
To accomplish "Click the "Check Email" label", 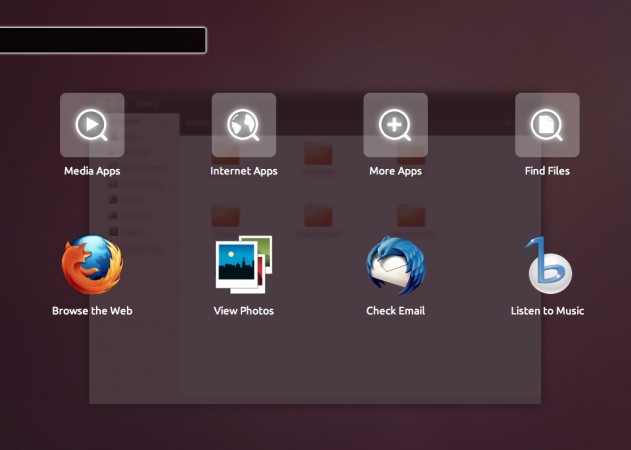I will coord(395,311).
